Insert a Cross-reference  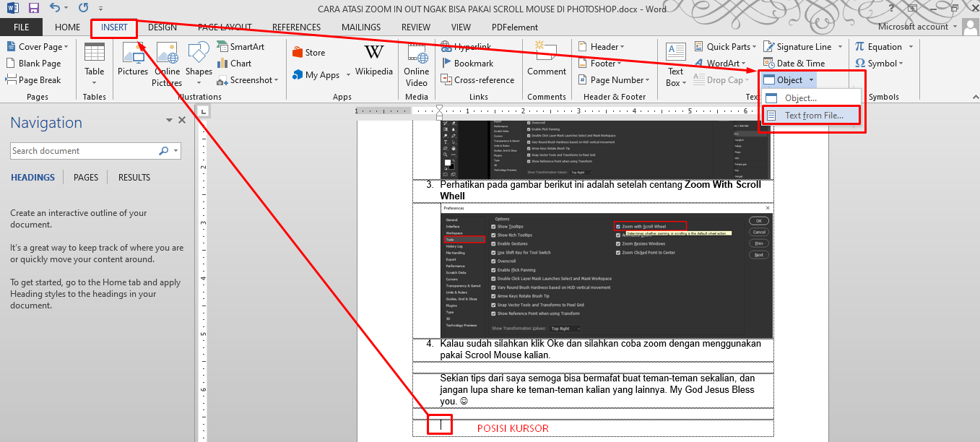(477, 80)
